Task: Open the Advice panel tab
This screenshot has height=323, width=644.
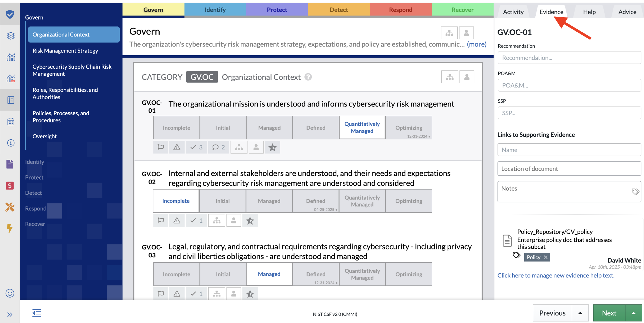Action: point(627,12)
